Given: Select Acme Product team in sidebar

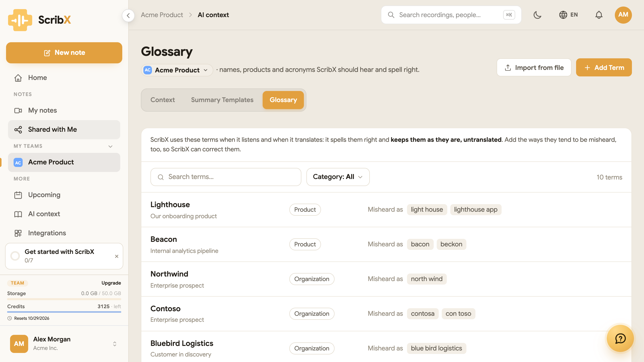Looking at the screenshot, I should (x=64, y=162).
